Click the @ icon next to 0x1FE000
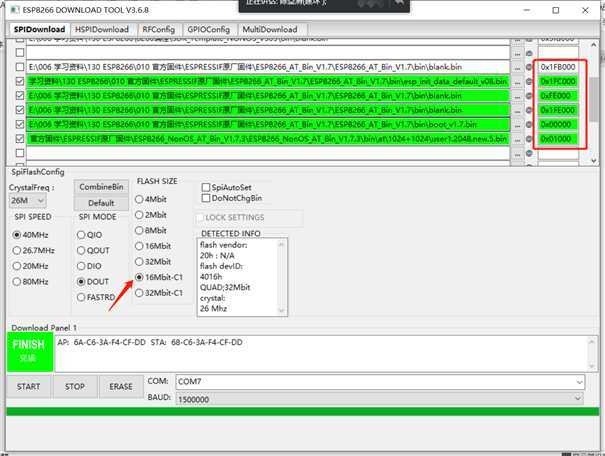 click(529, 110)
